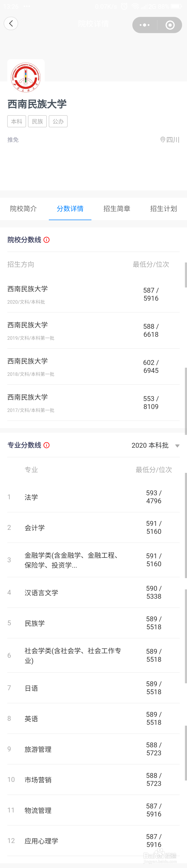Tap the location pin icon near 四川
The image size is (187, 868).
(163, 140)
